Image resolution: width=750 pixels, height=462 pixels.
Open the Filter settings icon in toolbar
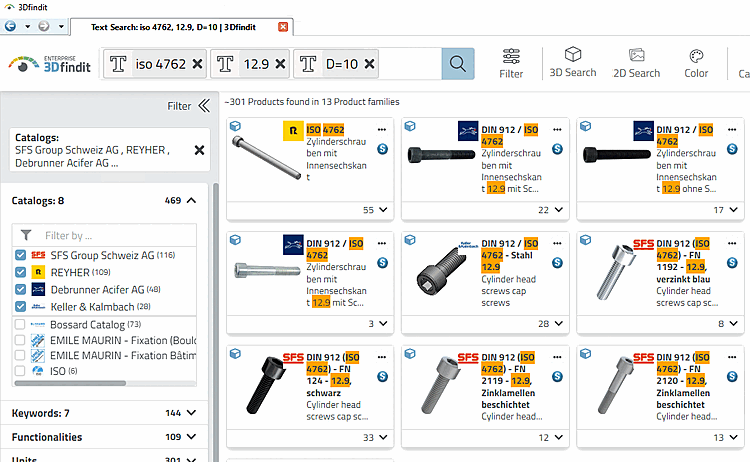[511, 64]
